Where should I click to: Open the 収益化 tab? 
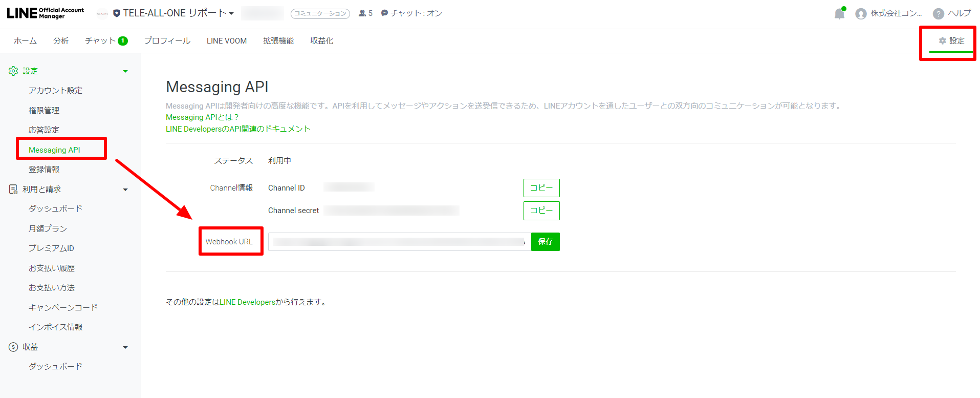pyautogui.click(x=321, y=41)
